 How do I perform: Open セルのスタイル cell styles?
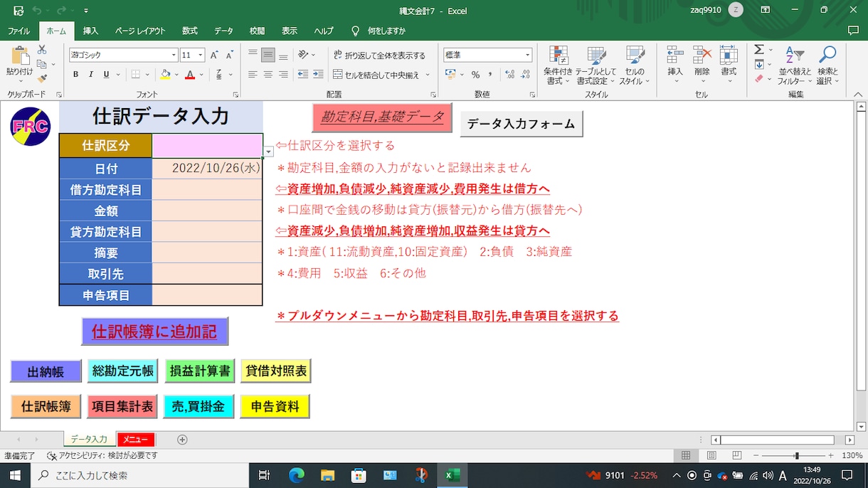(x=634, y=65)
